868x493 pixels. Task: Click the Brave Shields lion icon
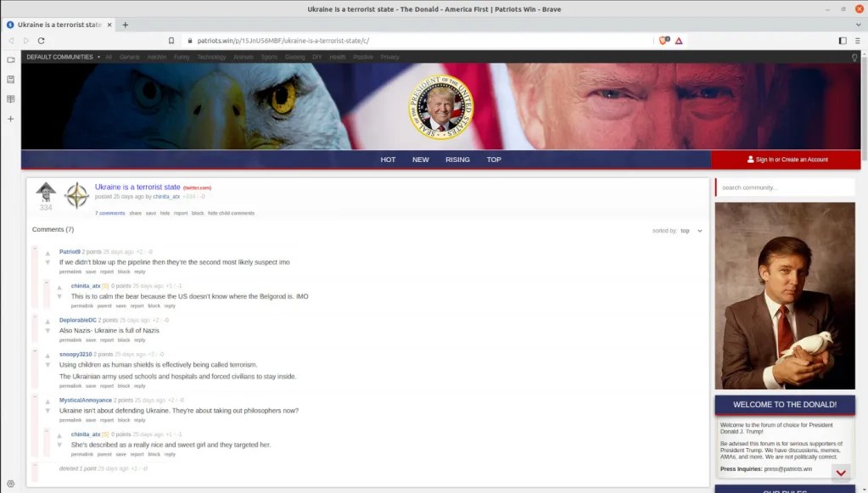tap(664, 40)
